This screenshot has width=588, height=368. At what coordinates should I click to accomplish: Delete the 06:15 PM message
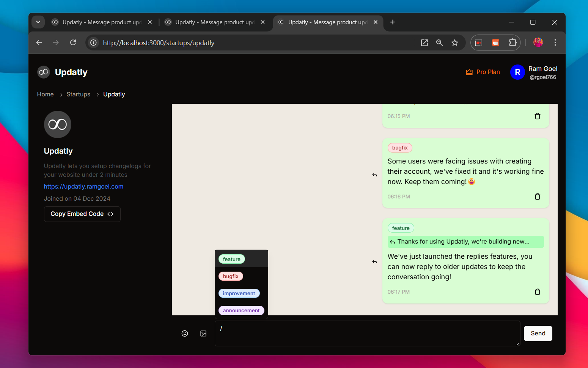click(538, 116)
